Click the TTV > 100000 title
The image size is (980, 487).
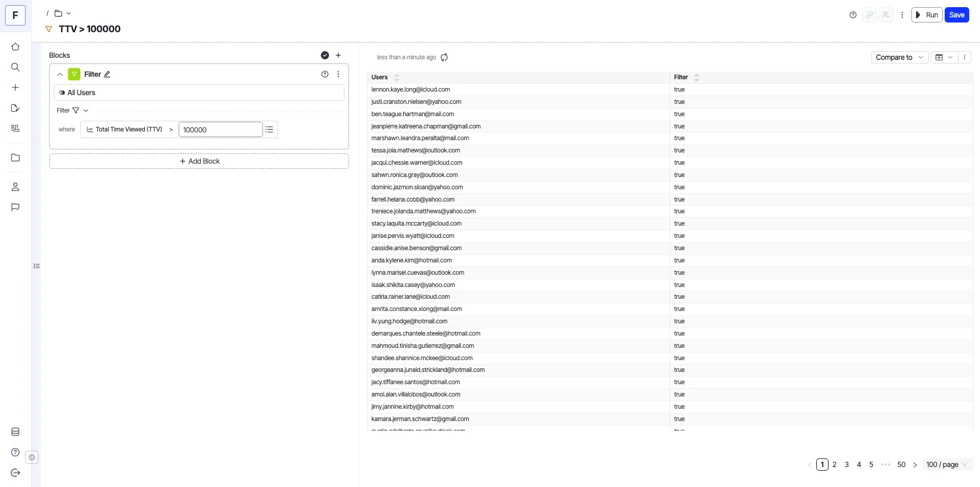[x=90, y=29]
